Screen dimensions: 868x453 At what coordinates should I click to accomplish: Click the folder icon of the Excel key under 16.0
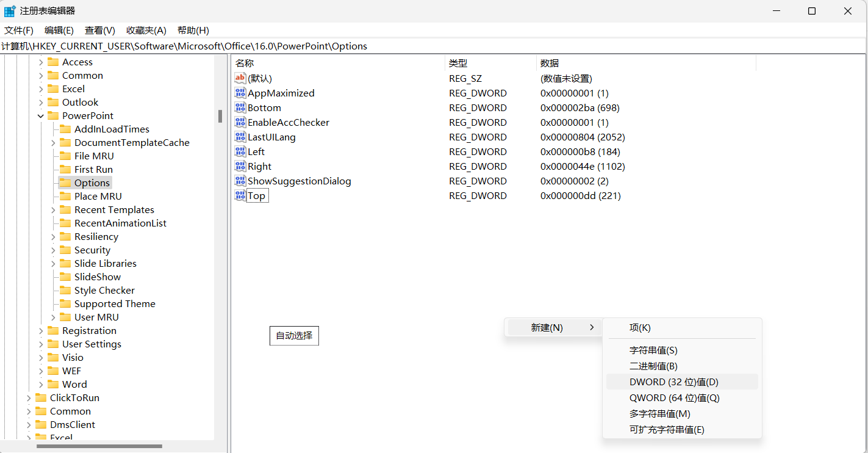coord(53,89)
